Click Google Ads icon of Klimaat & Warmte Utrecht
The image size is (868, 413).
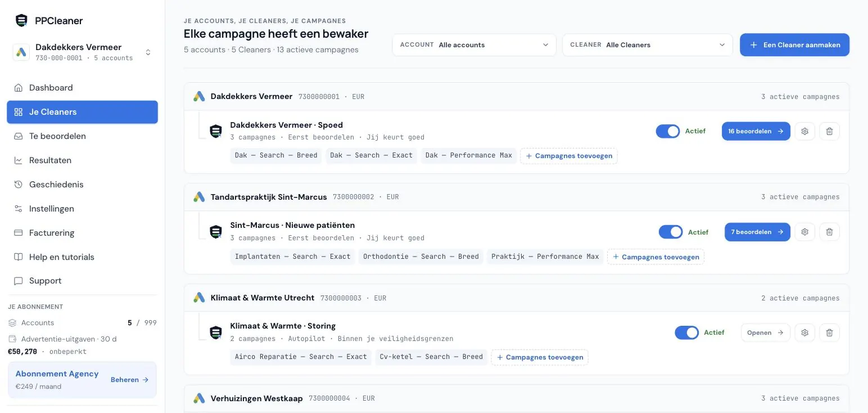199,298
